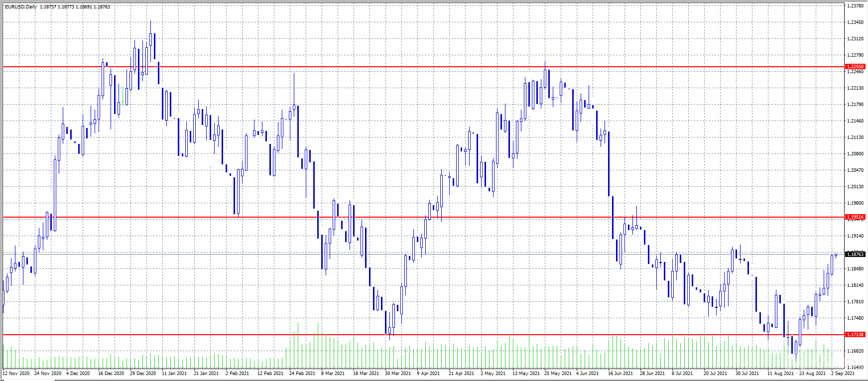
Task: Click the EURUSD,Daily chart title
Action: pos(21,7)
